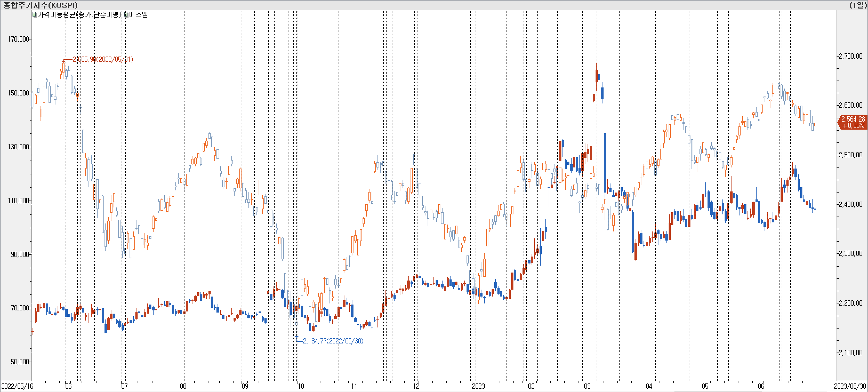Viewport: 868px width, 392px height.
Task: Click the 2022/05/16 start date label
Action: click(x=17, y=386)
